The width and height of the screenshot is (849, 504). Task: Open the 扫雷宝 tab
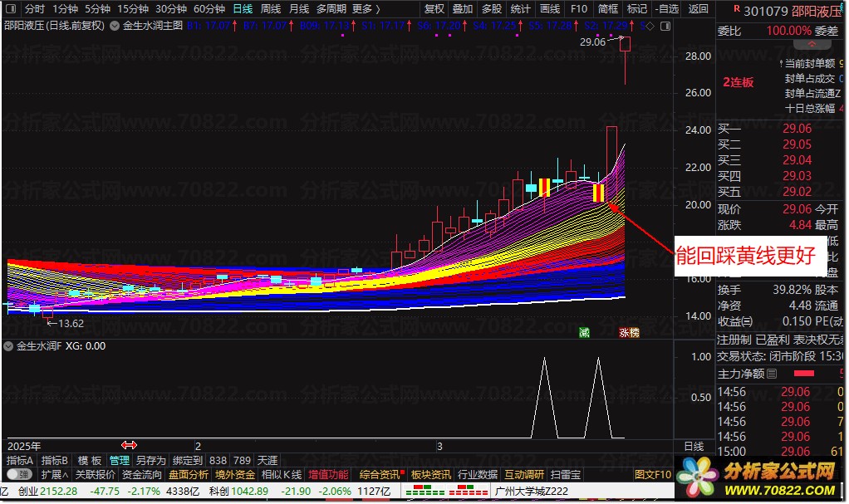click(566, 474)
